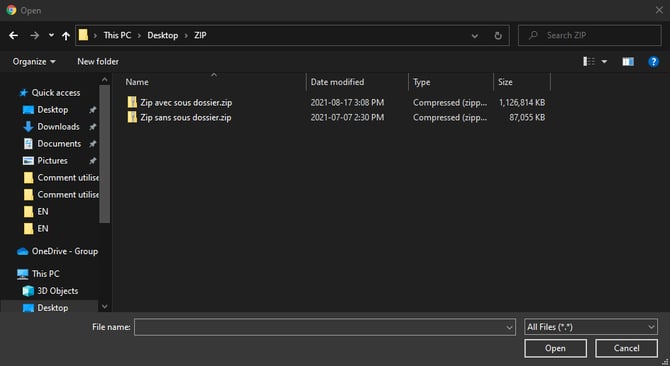Change the view layout icon
Viewport: 670px width, 366px height.
589,61
